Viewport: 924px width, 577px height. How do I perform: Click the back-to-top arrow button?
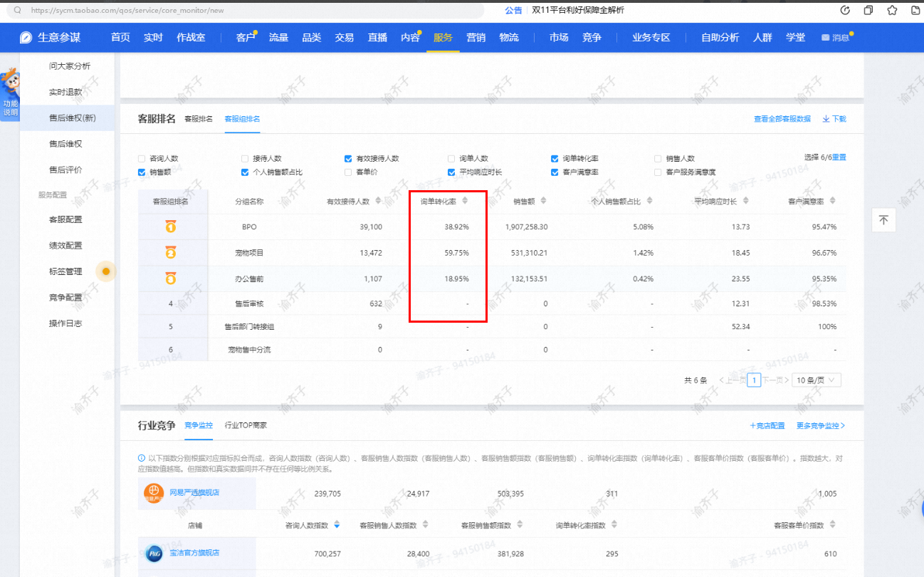pos(883,220)
